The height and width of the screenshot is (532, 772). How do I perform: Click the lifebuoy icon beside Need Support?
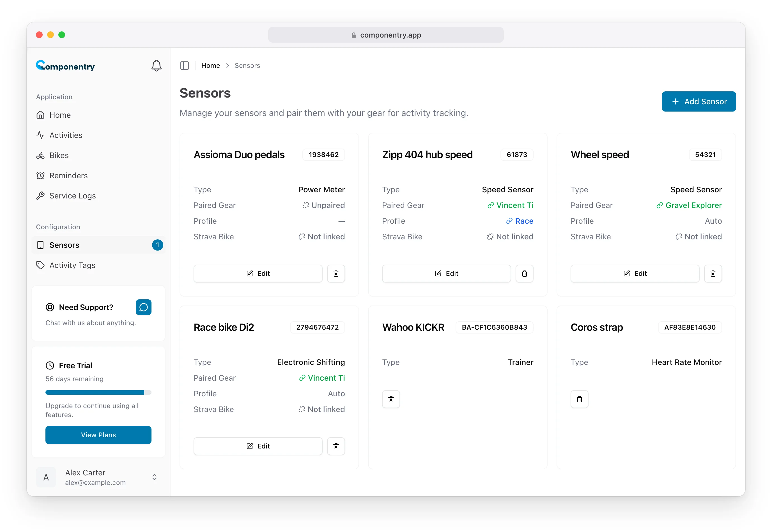click(x=50, y=307)
